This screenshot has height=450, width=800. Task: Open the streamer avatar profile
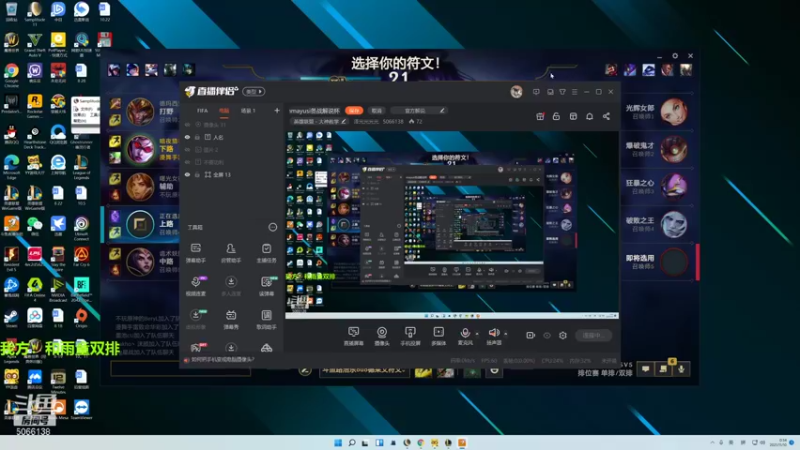(x=516, y=92)
